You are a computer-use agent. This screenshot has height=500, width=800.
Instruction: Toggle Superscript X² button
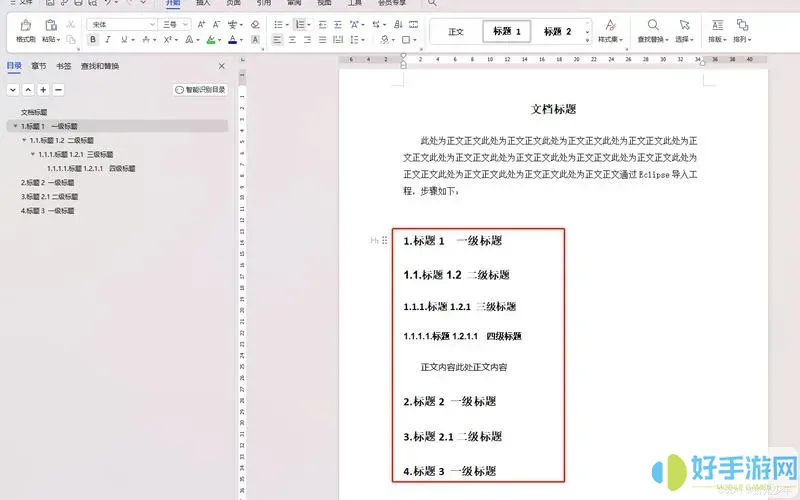click(167, 40)
